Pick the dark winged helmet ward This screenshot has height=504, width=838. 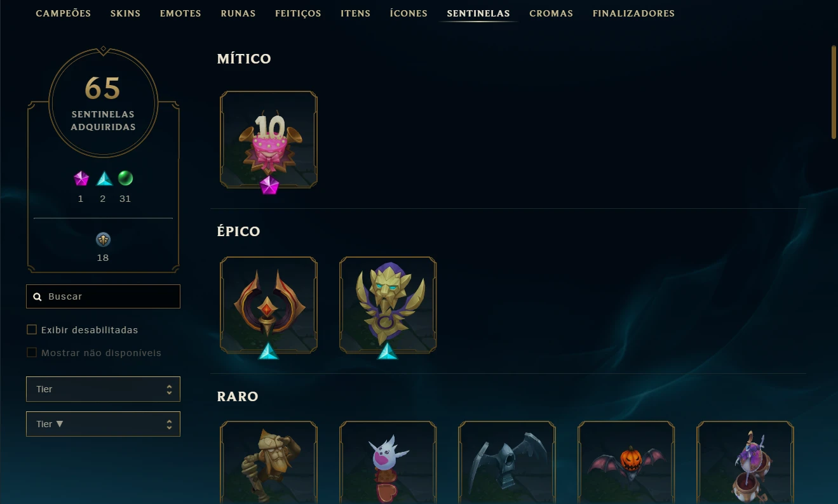pyautogui.click(x=507, y=462)
